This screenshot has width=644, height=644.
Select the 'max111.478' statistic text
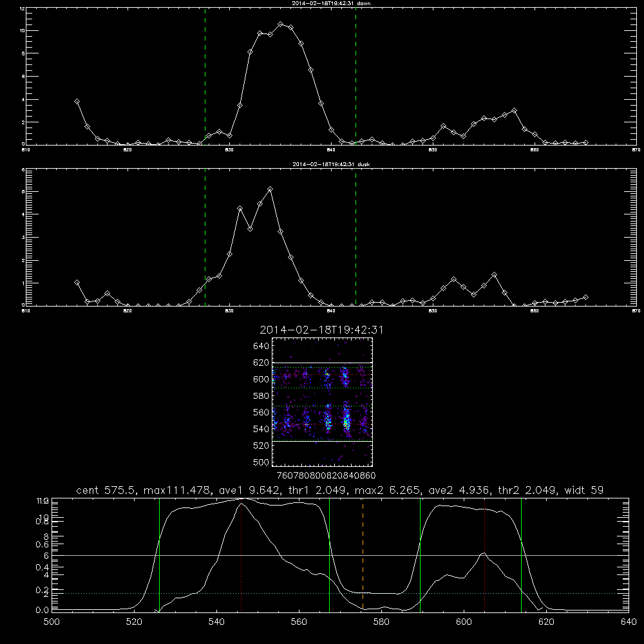pyautogui.click(x=178, y=490)
